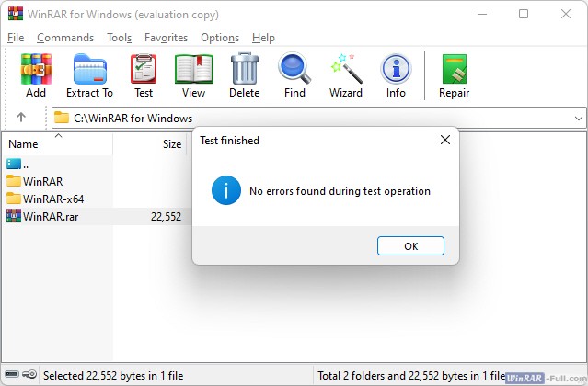Select the Extract To toolbar icon
Image resolution: width=588 pixels, height=386 pixels.
[89, 70]
